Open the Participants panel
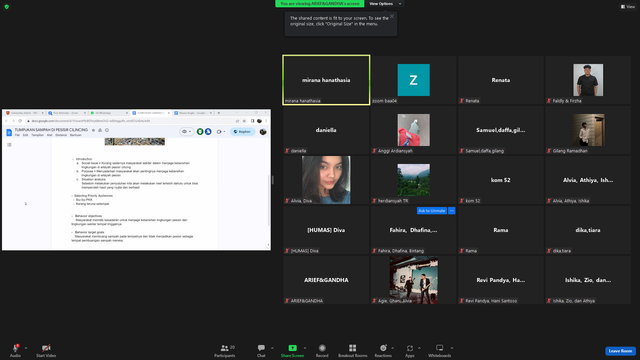The height and width of the screenshot is (360, 640). [224, 350]
